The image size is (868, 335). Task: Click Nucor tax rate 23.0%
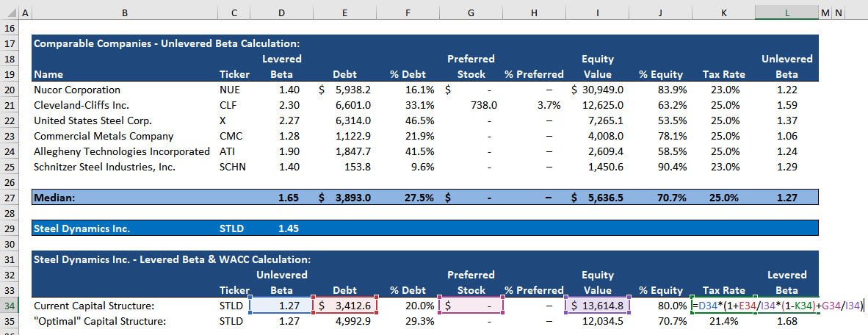[723, 90]
